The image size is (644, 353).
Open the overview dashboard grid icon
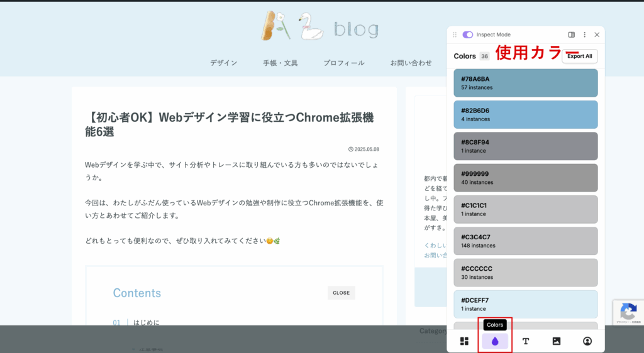point(464,341)
